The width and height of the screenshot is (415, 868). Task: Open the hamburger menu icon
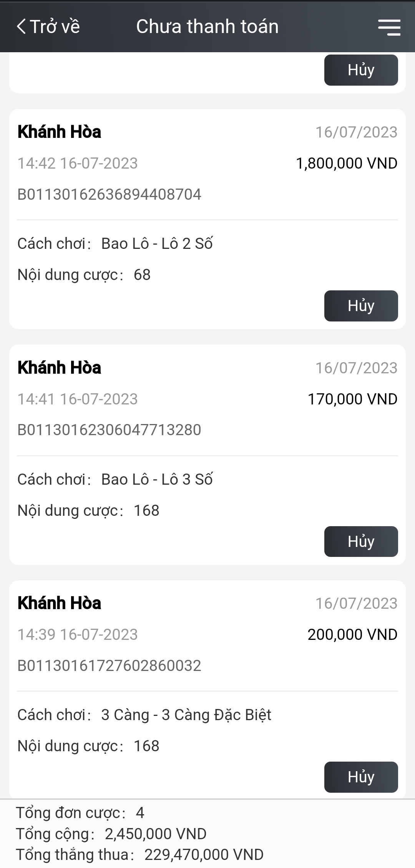[389, 27]
